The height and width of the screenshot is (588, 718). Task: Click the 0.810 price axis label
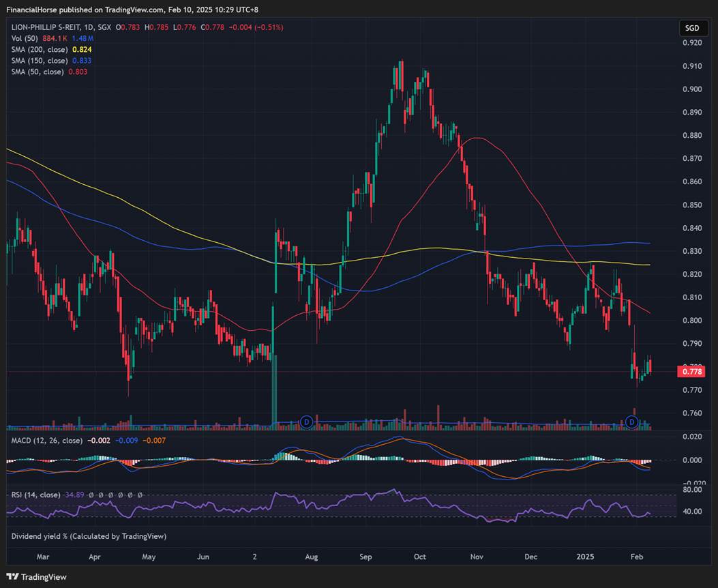click(x=692, y=297)
